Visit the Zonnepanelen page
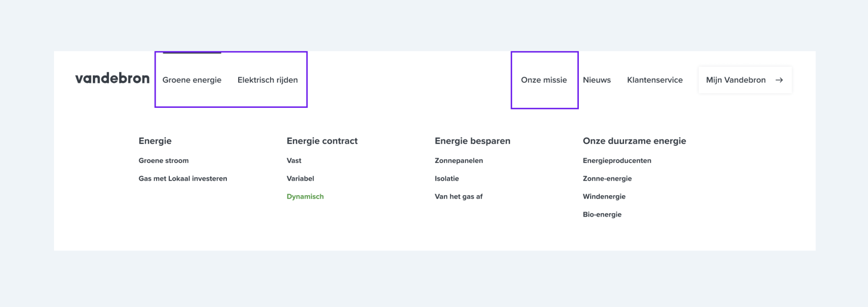The image size is (868, 307). (459, 160)
